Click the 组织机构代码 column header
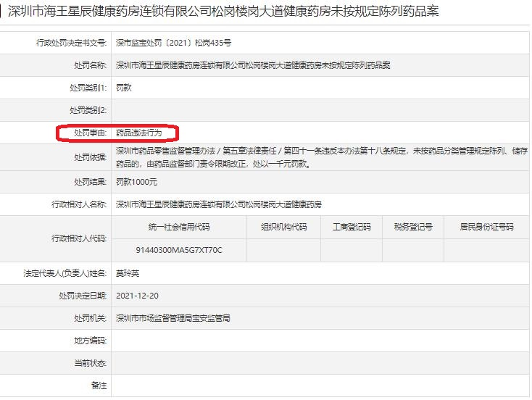 283,227
